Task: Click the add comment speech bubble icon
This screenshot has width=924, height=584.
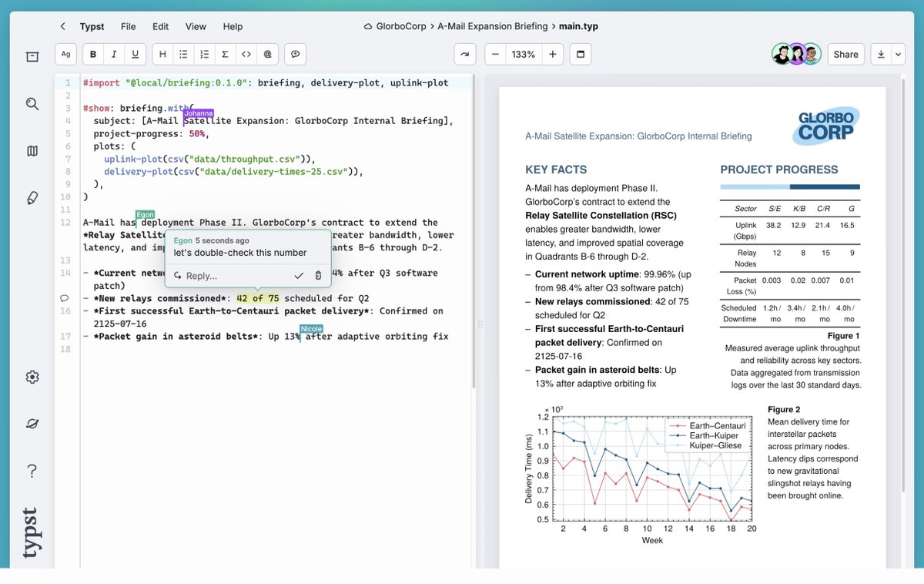Action: click(x=295, y=55)
